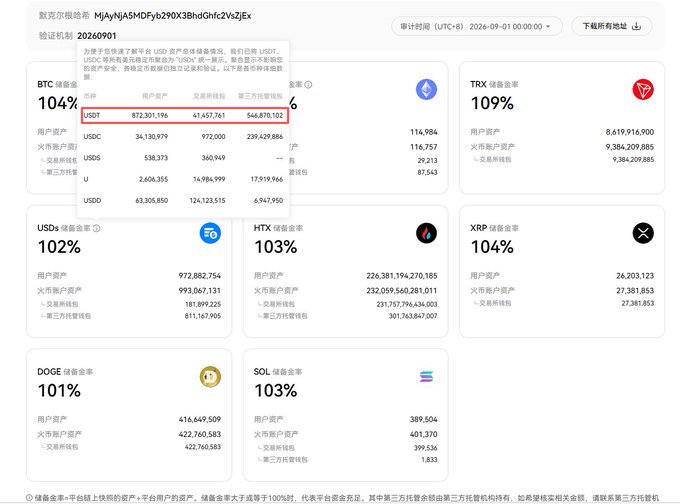Click the TRX reserve ratio card title
Screen dimensions: 680x504
(494, 85)
